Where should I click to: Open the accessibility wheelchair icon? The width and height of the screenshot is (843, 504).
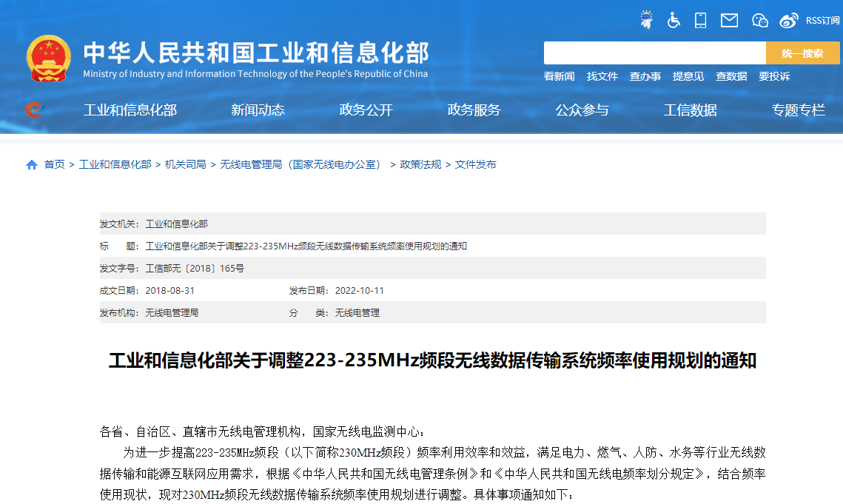pyautogui.click(x=674, y=20)
